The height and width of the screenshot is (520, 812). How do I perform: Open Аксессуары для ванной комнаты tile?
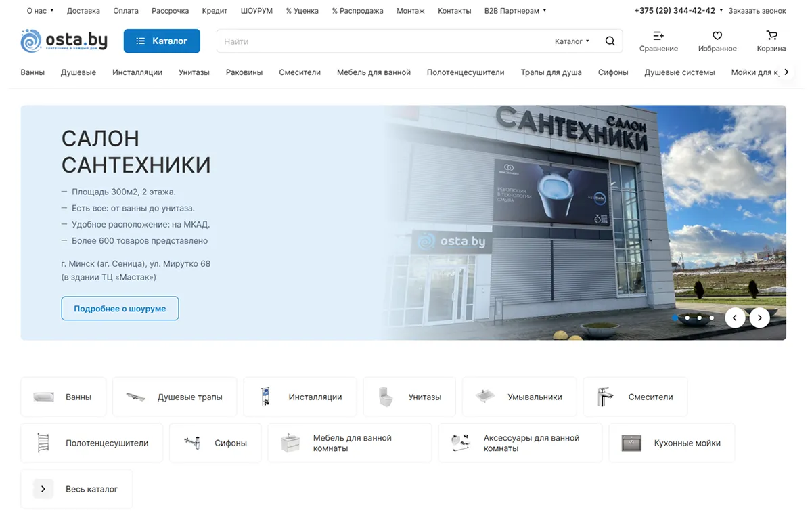pyautogui.click(x=520, y=443)
